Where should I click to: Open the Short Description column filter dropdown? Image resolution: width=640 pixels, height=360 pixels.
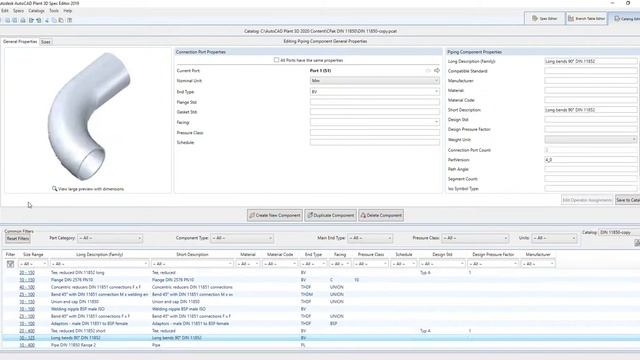(x=192, y=264)
